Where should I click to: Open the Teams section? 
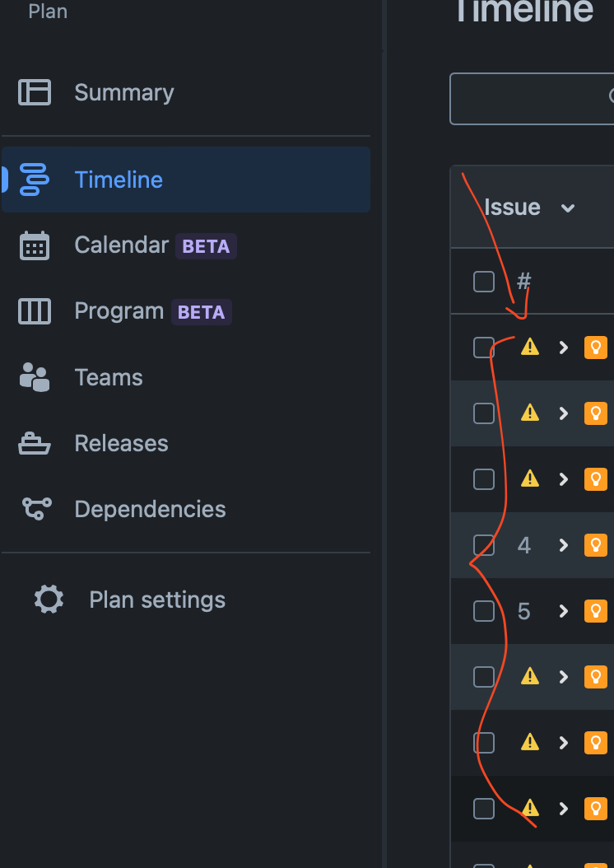[x=109, y=377]
